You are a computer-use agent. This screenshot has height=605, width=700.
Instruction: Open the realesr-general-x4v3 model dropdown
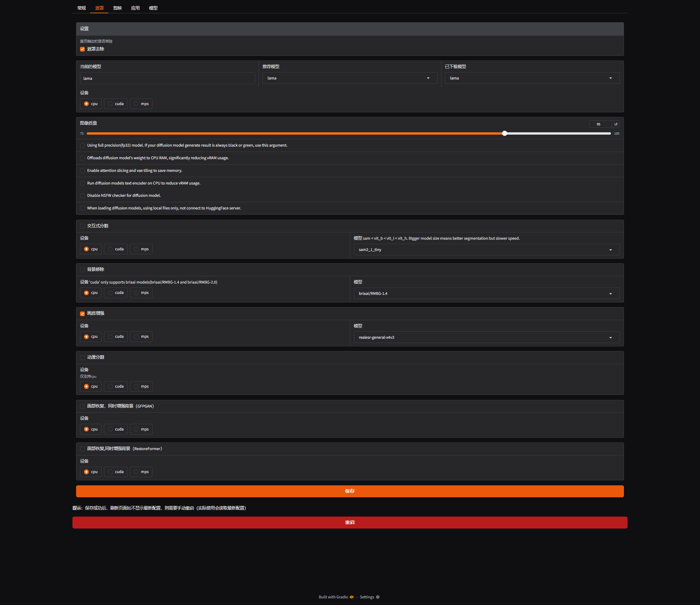[486, 337]
